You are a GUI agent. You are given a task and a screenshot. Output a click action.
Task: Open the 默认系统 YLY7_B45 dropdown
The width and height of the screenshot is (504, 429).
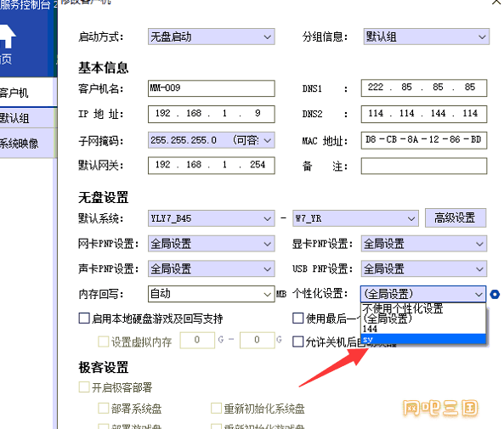(211, 218)
